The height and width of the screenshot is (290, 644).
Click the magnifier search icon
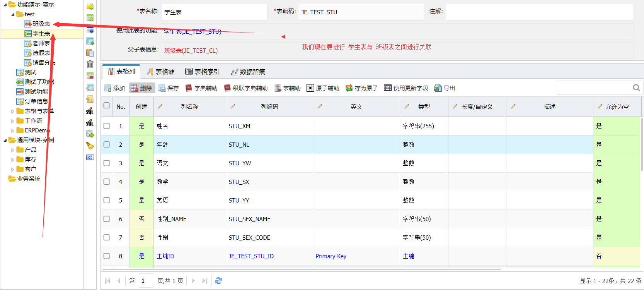point(636,88)
